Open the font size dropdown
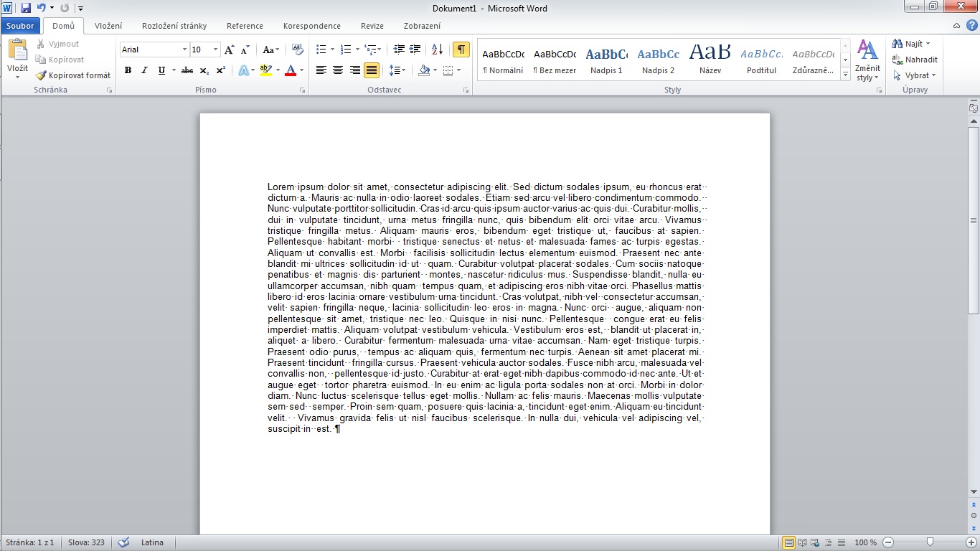 pos(215,50)
